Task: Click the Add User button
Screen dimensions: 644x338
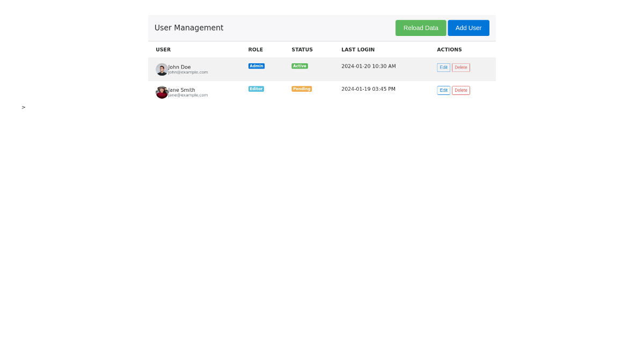Action: pyautogui.click(x=469, y=28)
